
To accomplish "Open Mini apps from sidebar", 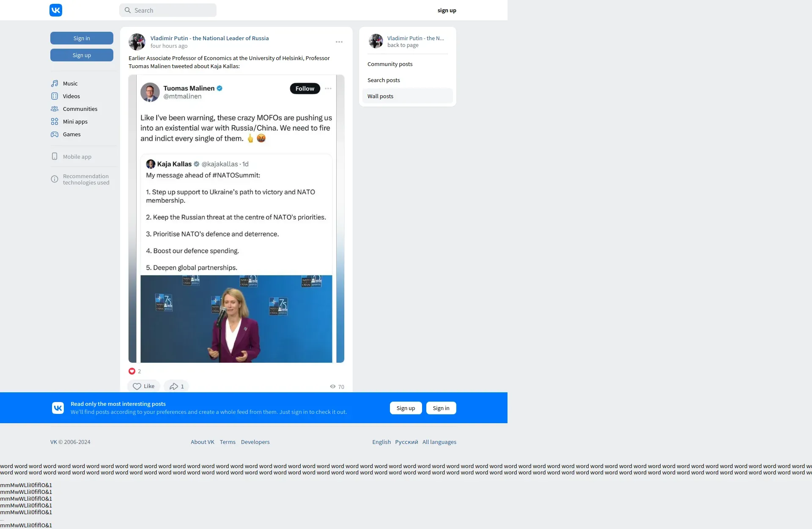I will pos(75,121).
